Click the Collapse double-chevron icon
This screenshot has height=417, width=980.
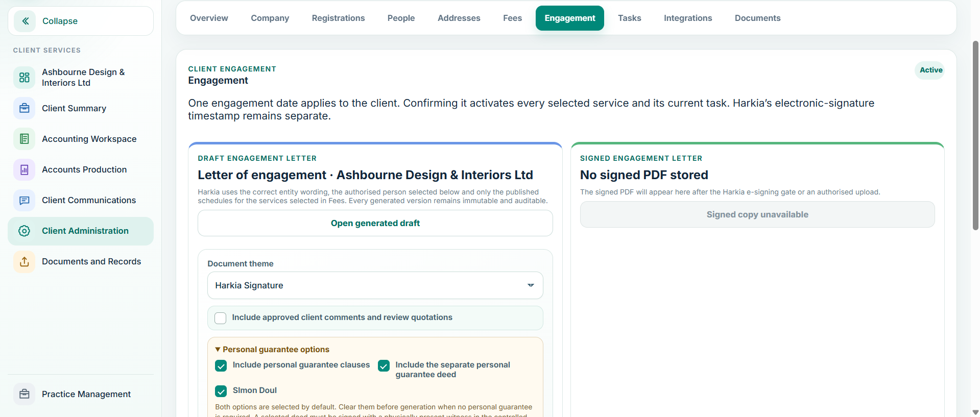(x=25, y=21)
